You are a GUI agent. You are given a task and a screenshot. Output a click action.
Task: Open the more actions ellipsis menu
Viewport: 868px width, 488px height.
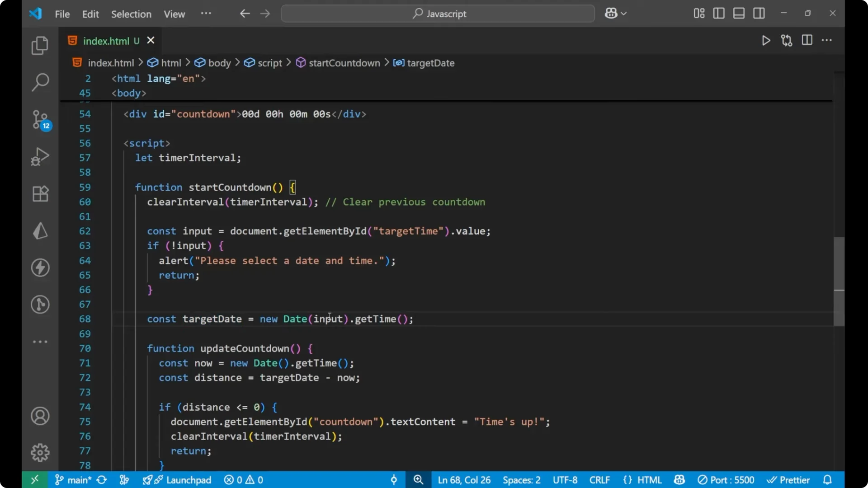[827, 40]
